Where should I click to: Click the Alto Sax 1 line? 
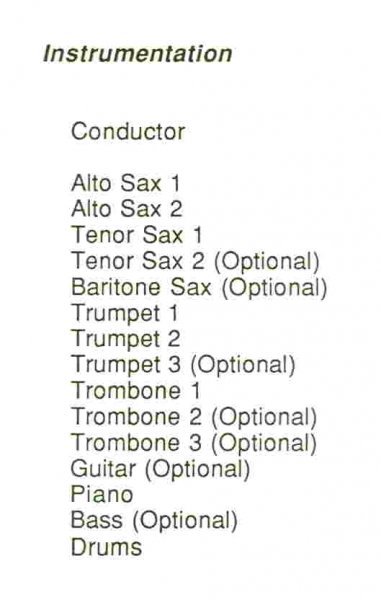pos(125,183)
